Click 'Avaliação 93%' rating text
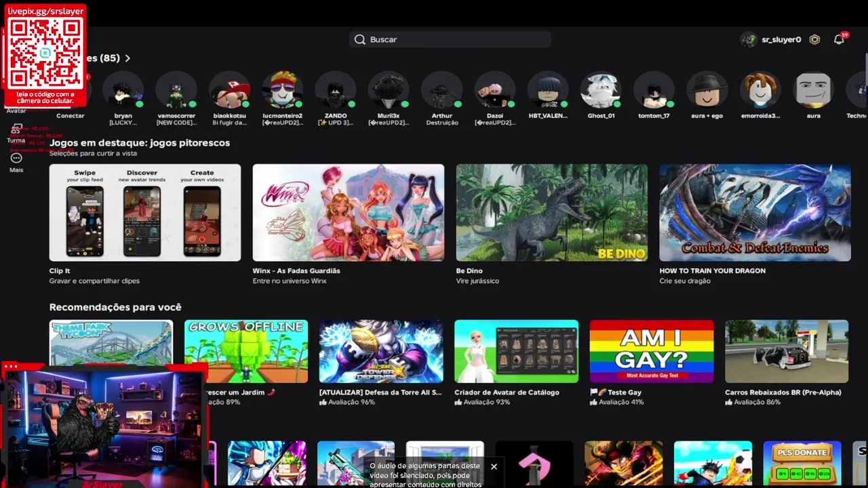868x488 pixels. (487, 402)
